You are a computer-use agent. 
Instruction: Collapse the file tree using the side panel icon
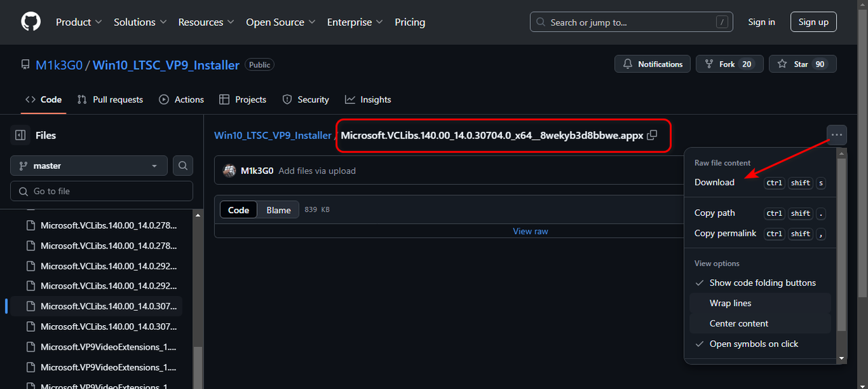(20, 135)
